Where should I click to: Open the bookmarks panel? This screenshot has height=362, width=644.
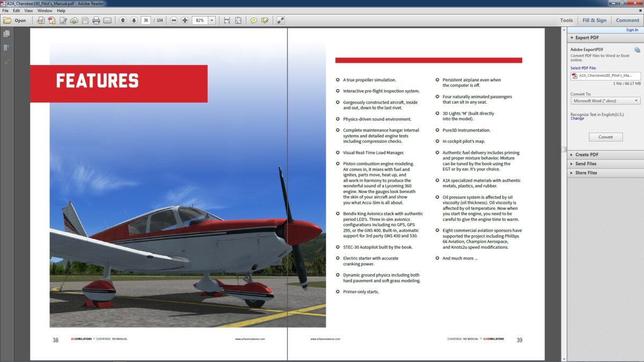click(x=6, y=47)
